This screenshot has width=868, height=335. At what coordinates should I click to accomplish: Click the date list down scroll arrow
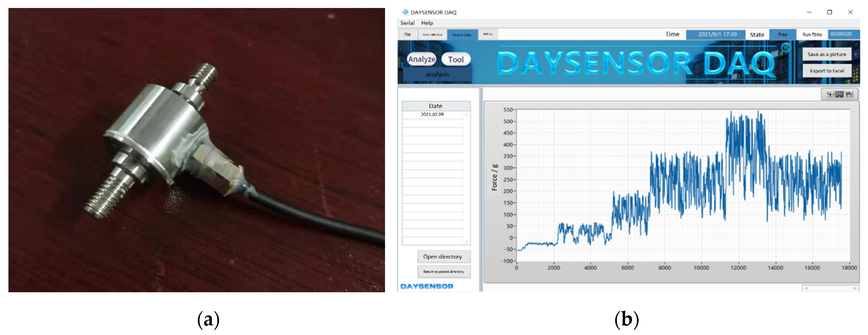coord(467,242)
